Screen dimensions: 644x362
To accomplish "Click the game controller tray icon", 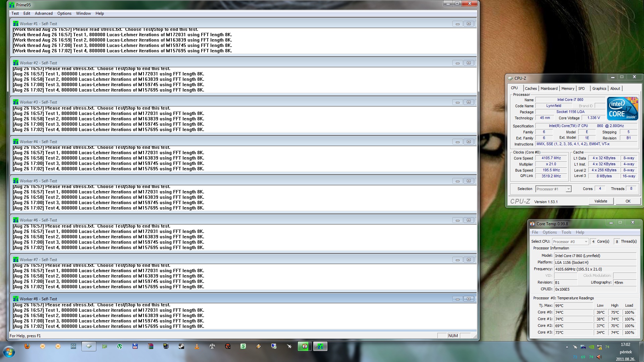I will click(583, 347).
